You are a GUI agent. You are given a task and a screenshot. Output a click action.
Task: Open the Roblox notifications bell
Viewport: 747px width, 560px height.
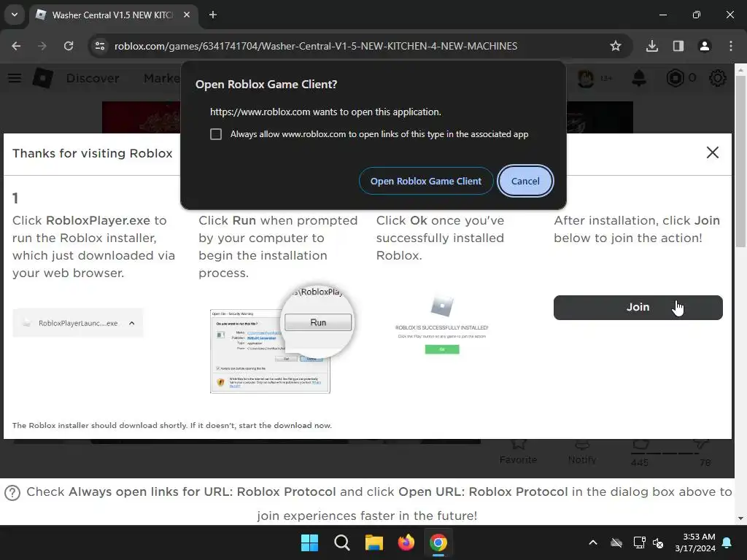click(x=639, y=78)
